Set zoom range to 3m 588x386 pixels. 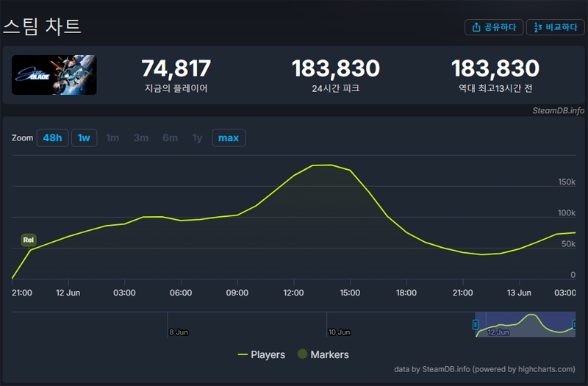(x=141, y=137)
